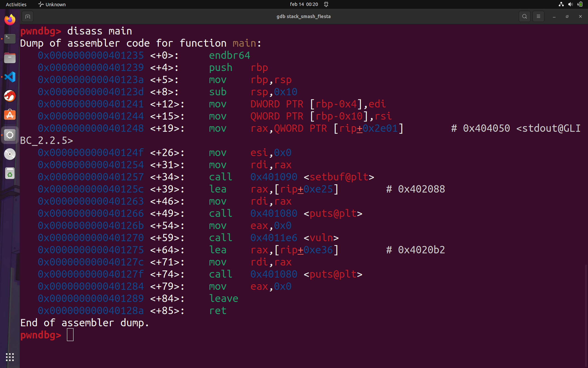Open Settings gear icon in dock
Screen dimensions: 588x368
(10, 135)
